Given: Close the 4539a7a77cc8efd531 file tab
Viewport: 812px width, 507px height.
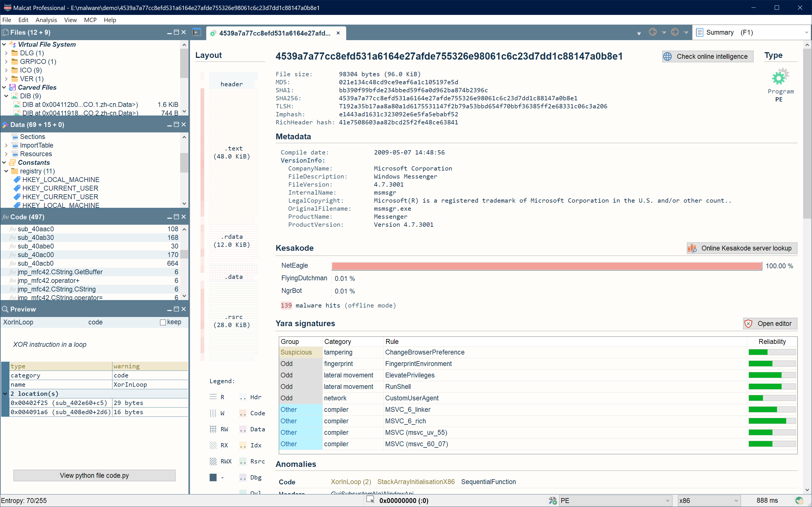Looking at the screenshot, I should pyautogui.click(x=338, y=33).
